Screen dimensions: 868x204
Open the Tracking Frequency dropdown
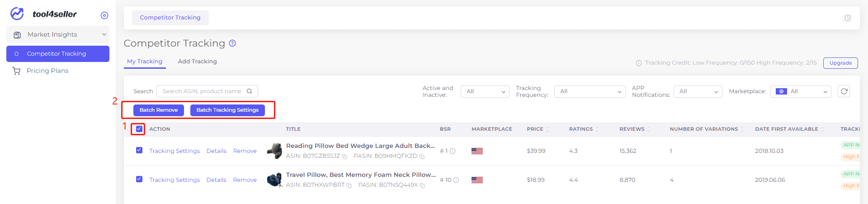590,91
